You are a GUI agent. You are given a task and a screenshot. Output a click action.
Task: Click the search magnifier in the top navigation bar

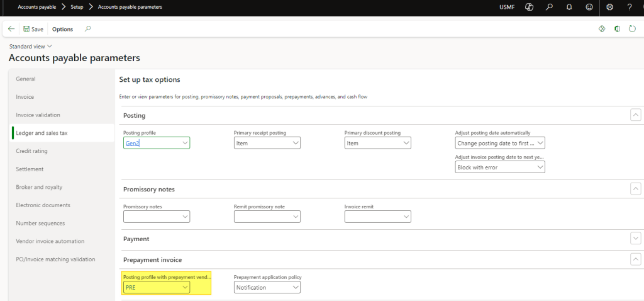(550, 7)
